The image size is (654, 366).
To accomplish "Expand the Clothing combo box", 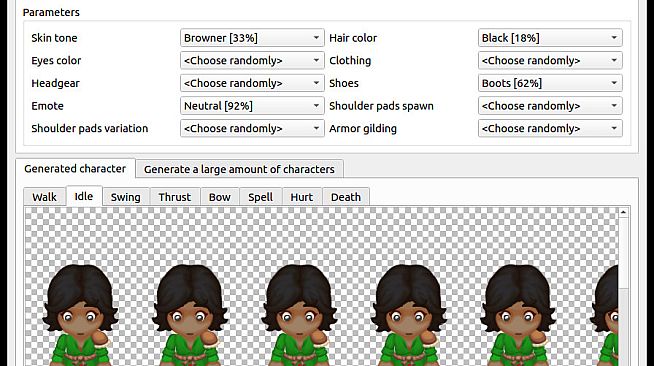I will tap(550, 60).
